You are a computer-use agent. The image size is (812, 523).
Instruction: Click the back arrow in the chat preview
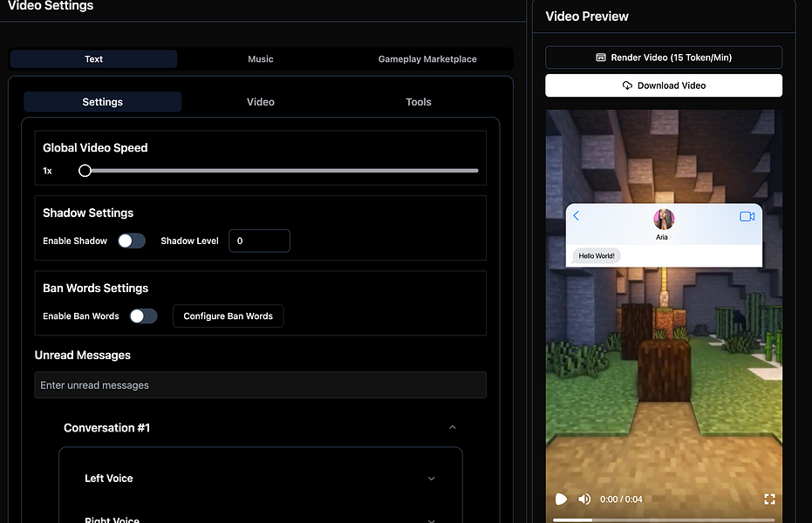[576, 215]
